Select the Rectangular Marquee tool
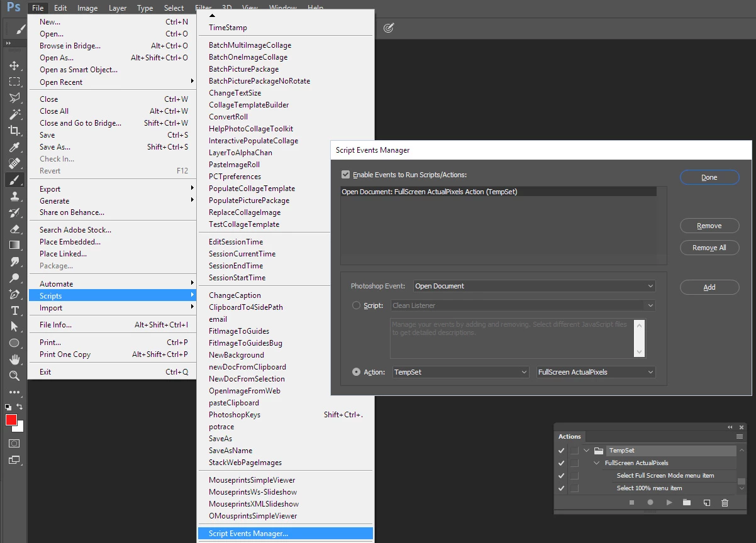756x543 pixels. [x=14, y=82]
